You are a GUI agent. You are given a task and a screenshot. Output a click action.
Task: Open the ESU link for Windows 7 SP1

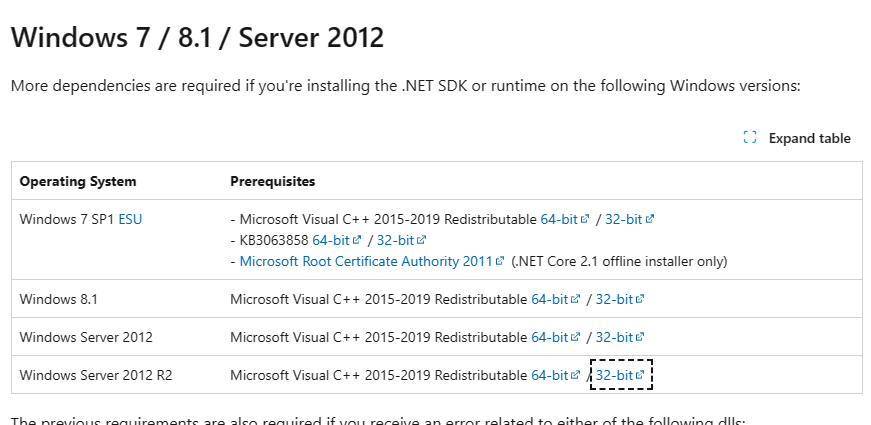[130, 219]
